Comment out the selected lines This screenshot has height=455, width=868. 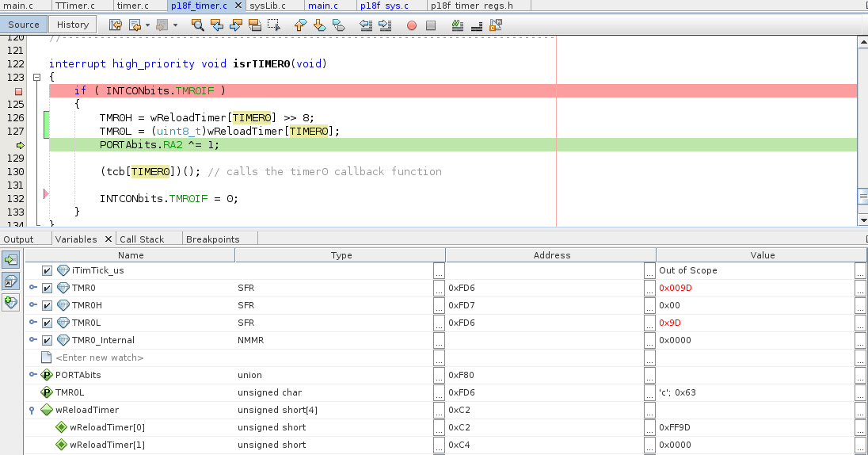pos(457,25)
